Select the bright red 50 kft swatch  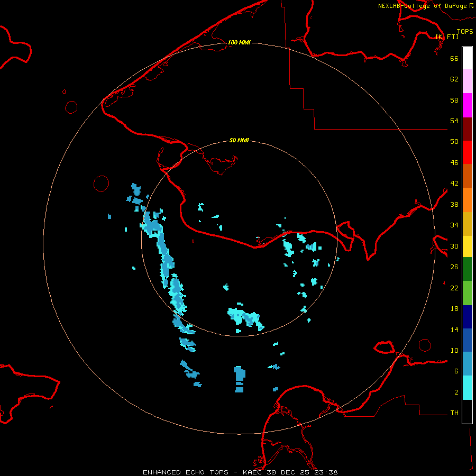(467, 152)
